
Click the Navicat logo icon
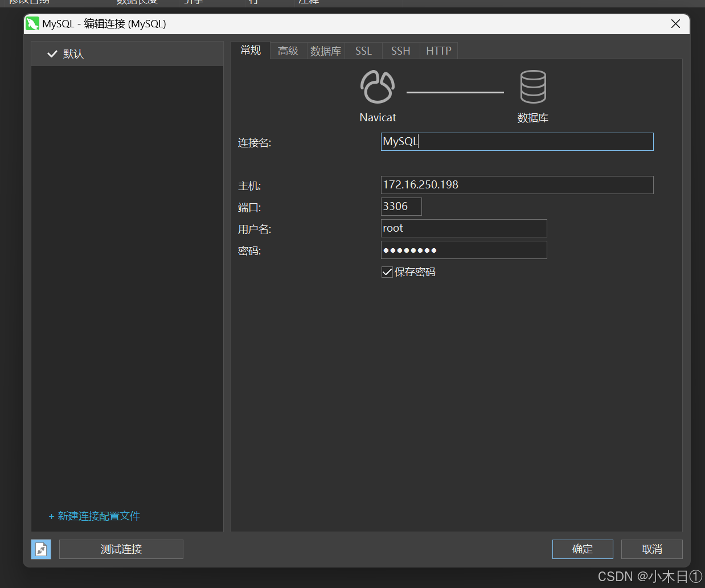[378, 87]
